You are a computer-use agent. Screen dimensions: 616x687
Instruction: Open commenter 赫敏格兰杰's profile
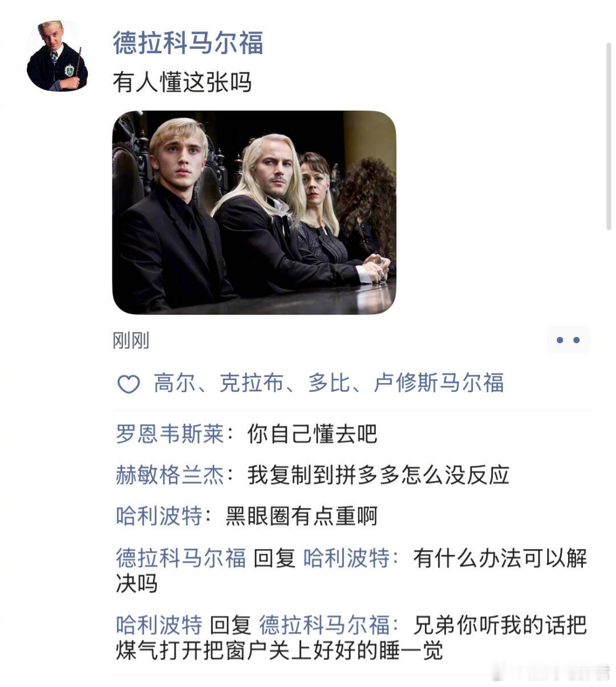click(x=169, y=475)
